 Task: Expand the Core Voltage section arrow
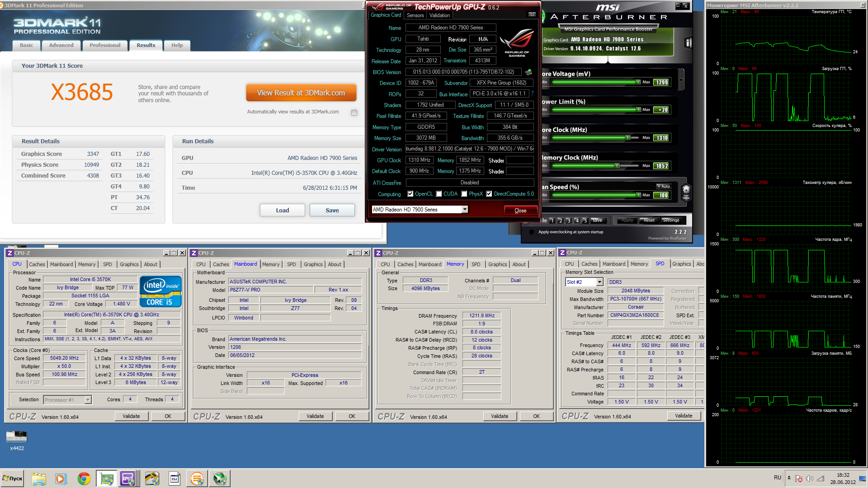[x=681, y=80]
